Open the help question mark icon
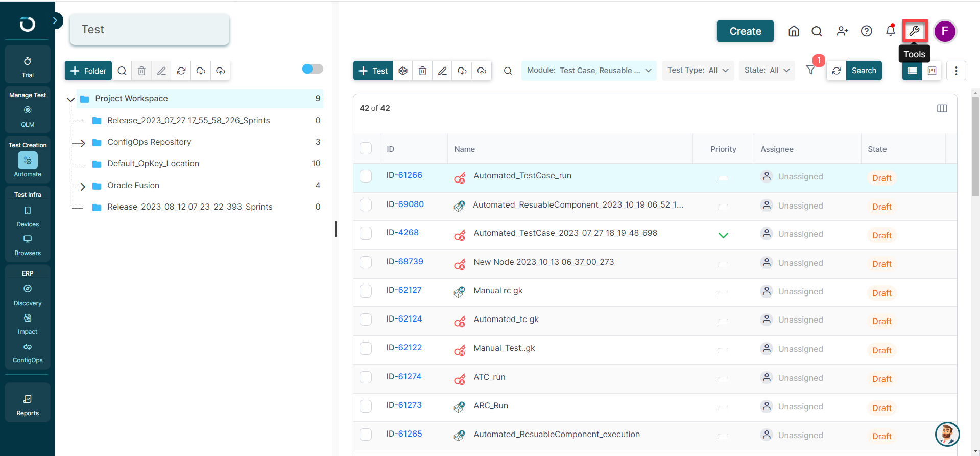980x456 pixels. point(867,31)
